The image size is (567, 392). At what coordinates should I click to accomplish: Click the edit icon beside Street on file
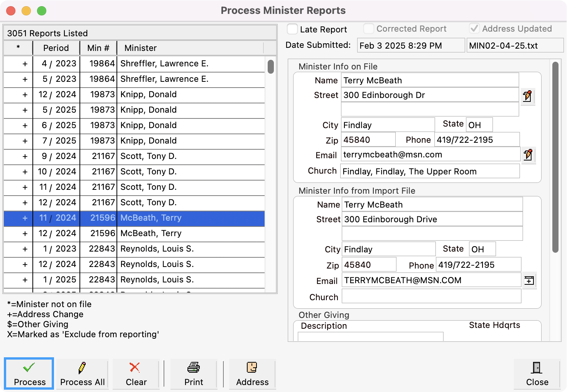point(528,96)
